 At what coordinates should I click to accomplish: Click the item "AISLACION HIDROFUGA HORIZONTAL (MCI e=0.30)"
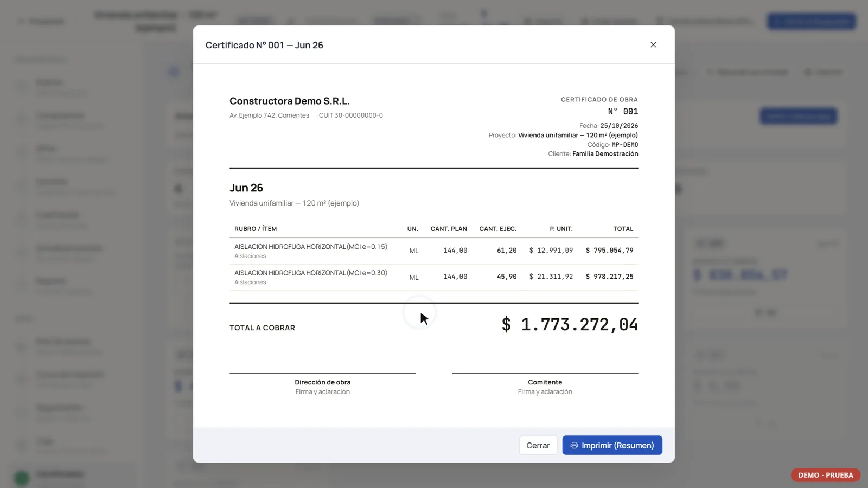pos(311,273)
